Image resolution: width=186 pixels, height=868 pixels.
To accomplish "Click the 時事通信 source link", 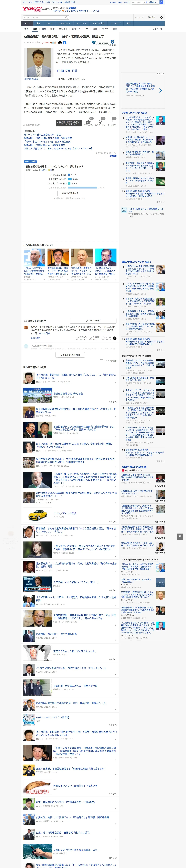I will click(113, 156).
